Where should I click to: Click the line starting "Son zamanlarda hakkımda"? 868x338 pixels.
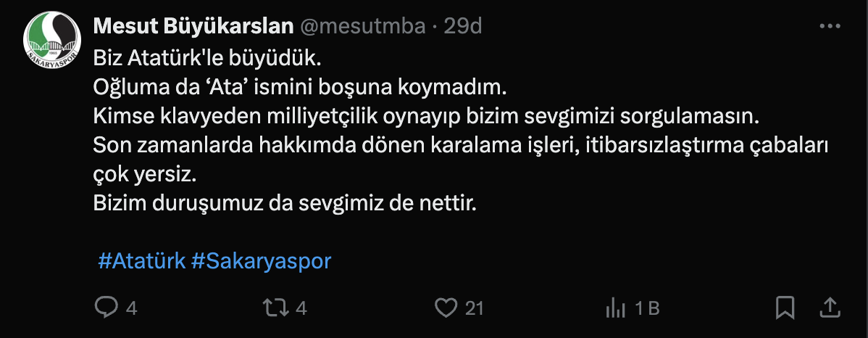click(x=460, y=144)
